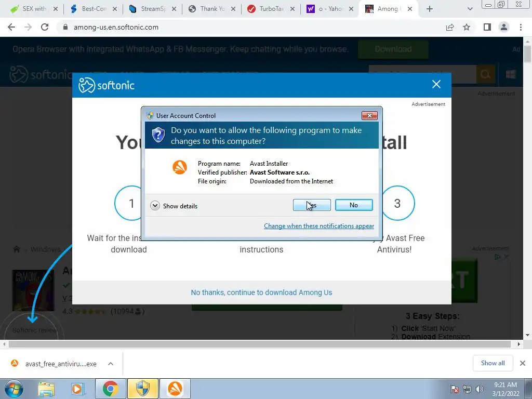Click No thanks, continue to download Among Us
This screenshot has width=532, height=399.
coord(261,292)
